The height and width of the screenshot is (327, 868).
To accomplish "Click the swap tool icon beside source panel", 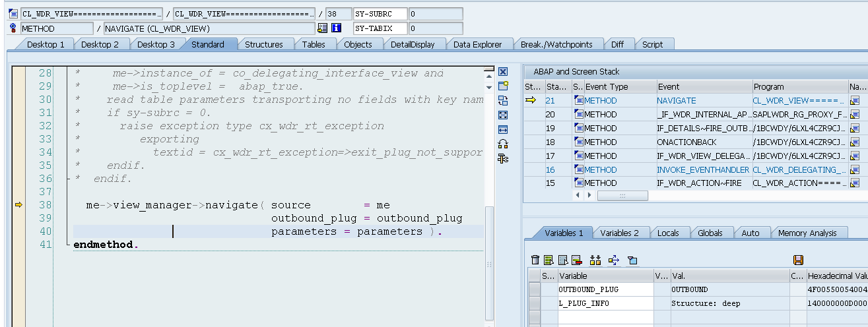I will [x=503, y=144].
